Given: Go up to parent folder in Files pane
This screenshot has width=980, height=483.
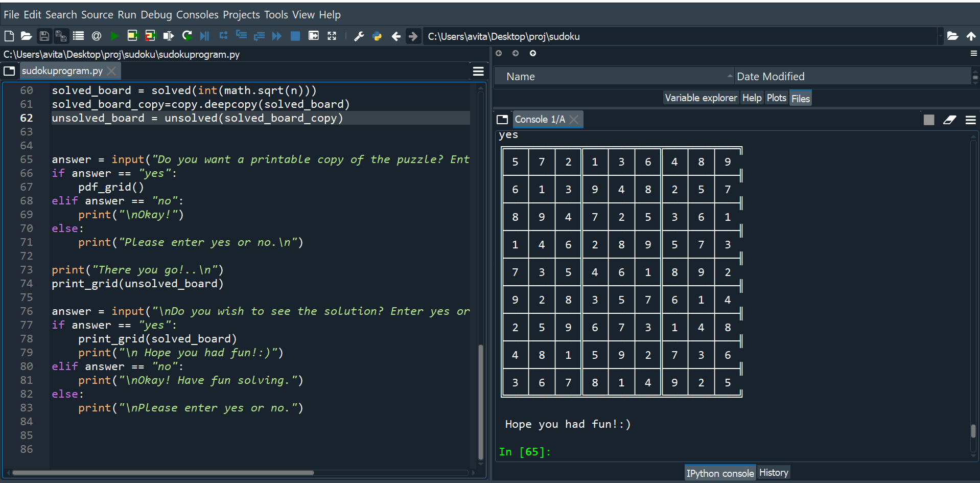Looking at the screenshot, I should pyautogui.click(x=533, y=53).
